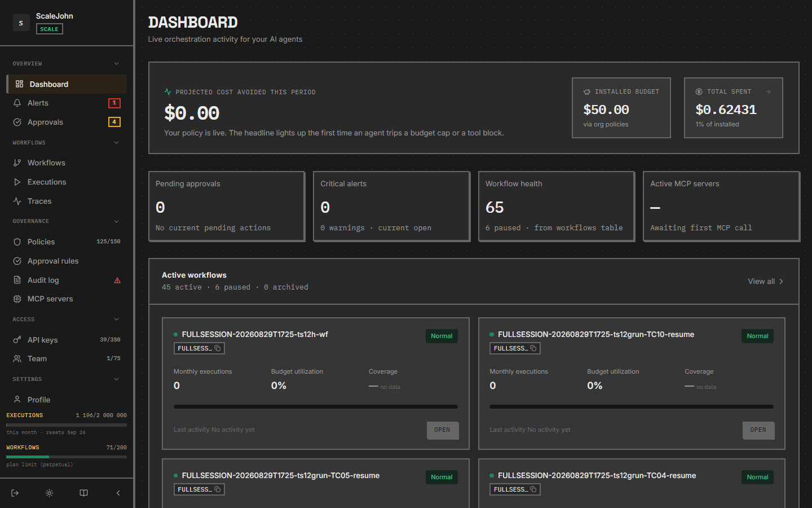The width and height of the screenshot is (812, 508).
Task: Collapse the Governance section chevron
Action: click(117, 221)
